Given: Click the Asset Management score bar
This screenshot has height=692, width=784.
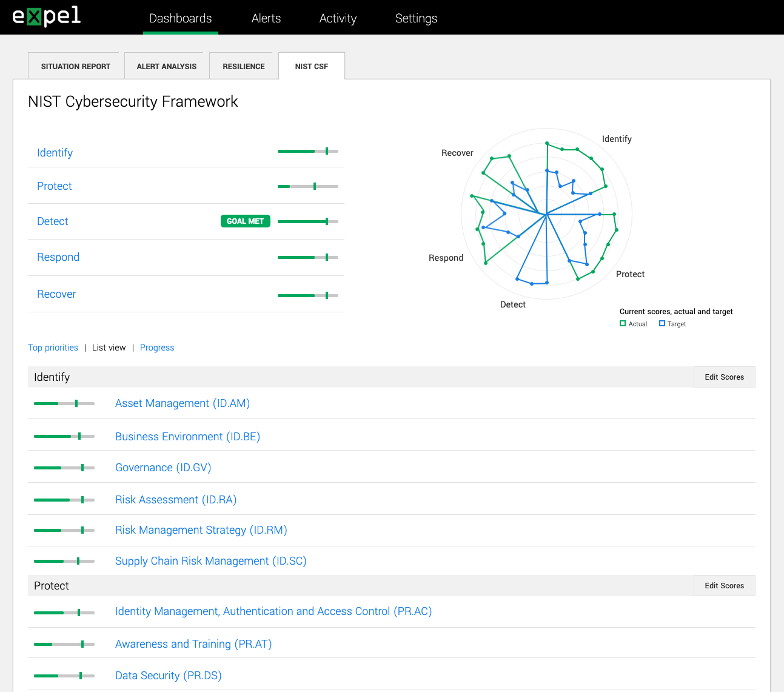Looking at the screenshot, I should tap(64, 403).
